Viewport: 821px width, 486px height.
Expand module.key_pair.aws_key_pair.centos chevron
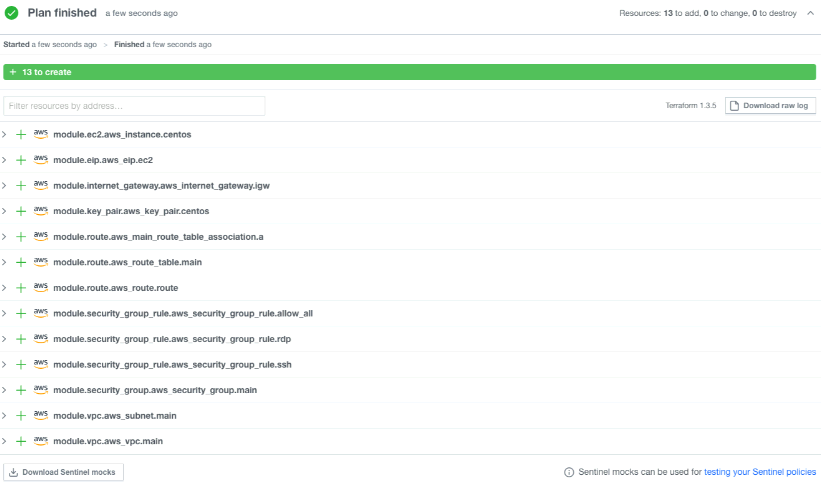[x=4, y=211]
